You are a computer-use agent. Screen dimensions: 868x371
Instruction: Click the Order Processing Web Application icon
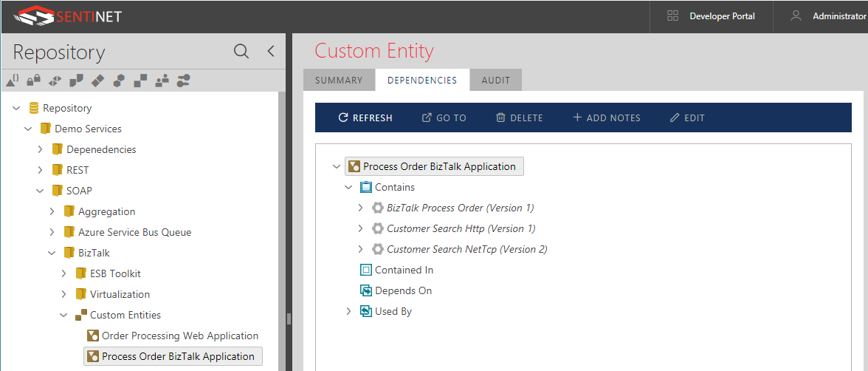pos(93,336)
